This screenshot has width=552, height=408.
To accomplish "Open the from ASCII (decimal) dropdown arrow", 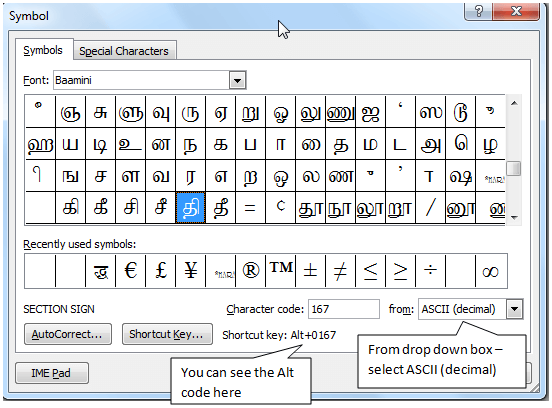I will (514, 309).
